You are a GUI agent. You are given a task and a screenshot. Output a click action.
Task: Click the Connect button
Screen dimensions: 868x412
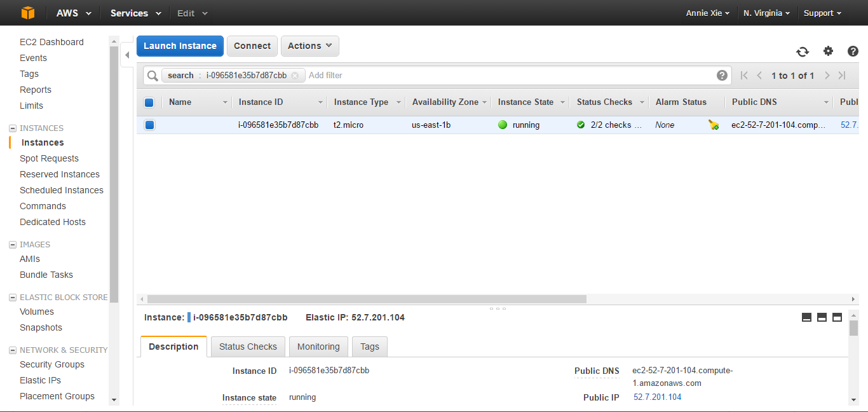click(252, 46)
